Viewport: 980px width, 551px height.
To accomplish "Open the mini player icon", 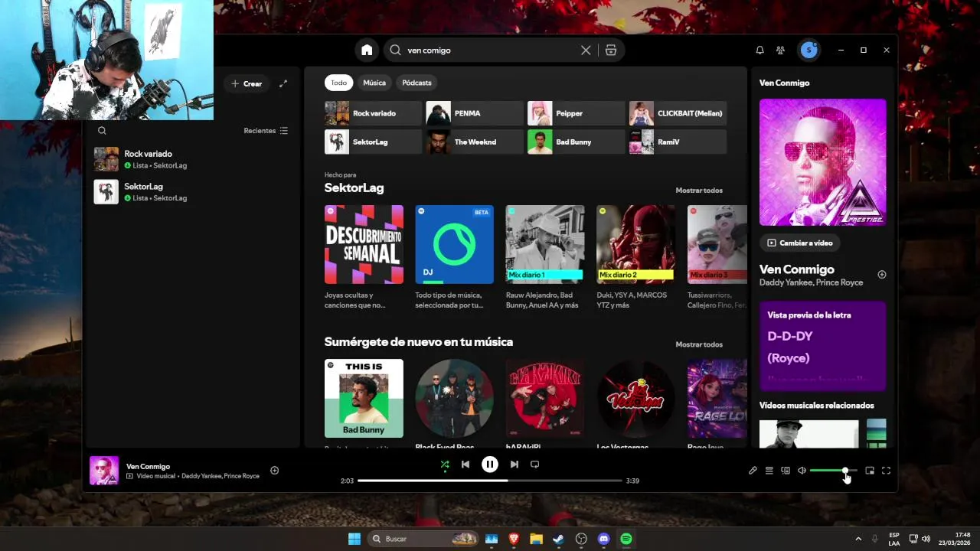I will click(870, 471).
